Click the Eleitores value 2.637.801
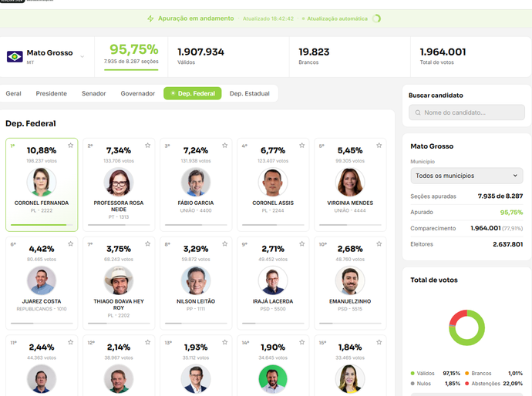The height and width of the screenshot is (396, 532). click(x=507, y=244)
